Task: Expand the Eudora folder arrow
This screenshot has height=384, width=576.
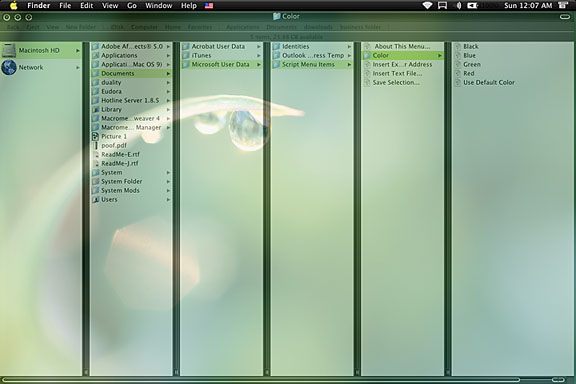Action: pos(168,91)
